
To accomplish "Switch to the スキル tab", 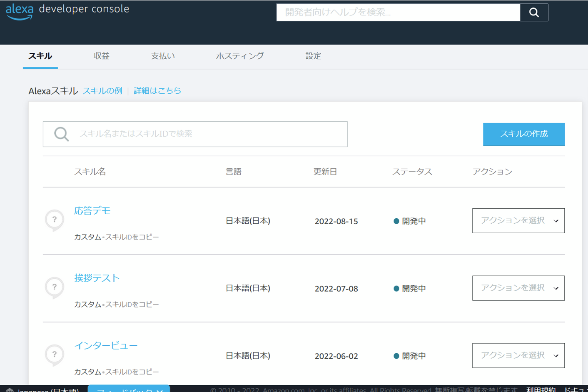I will click(x=40, y=56).
